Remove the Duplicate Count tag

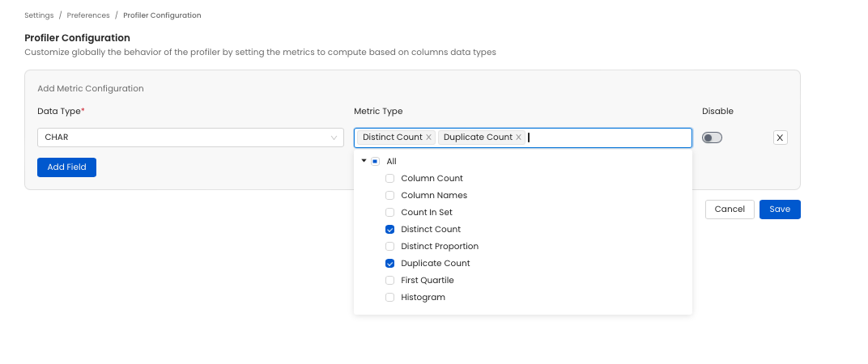(518, 138)
